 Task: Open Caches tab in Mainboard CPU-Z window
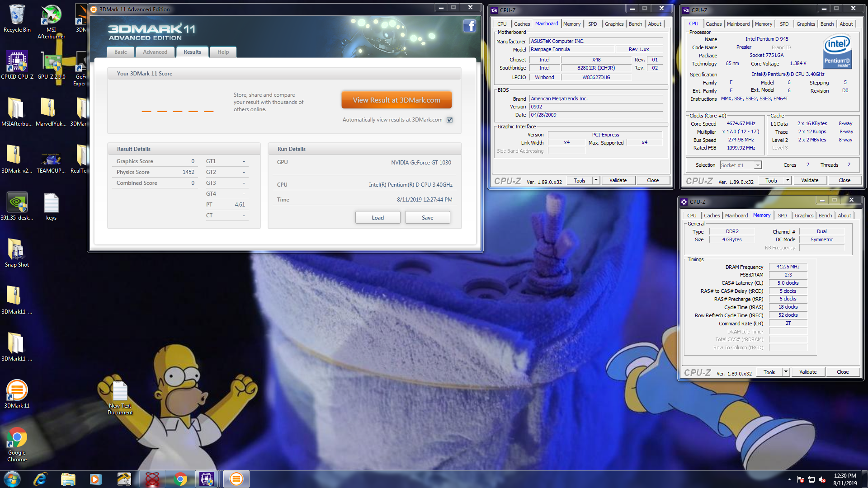click(522, 24)
